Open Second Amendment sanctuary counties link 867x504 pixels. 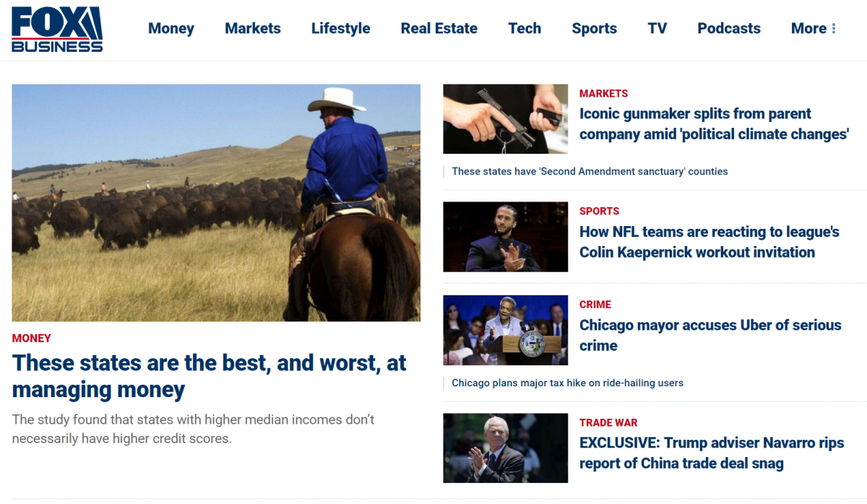[x=590, y=172]
